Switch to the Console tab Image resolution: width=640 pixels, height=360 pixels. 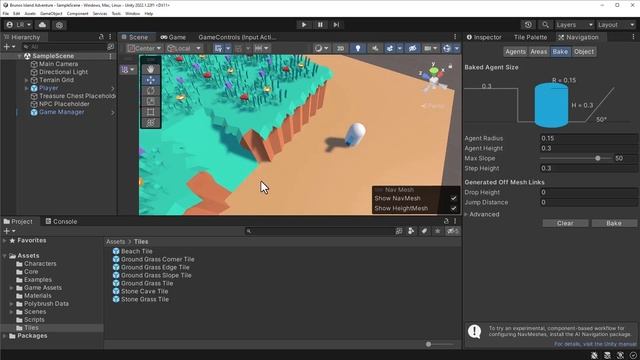pos(61,221)
